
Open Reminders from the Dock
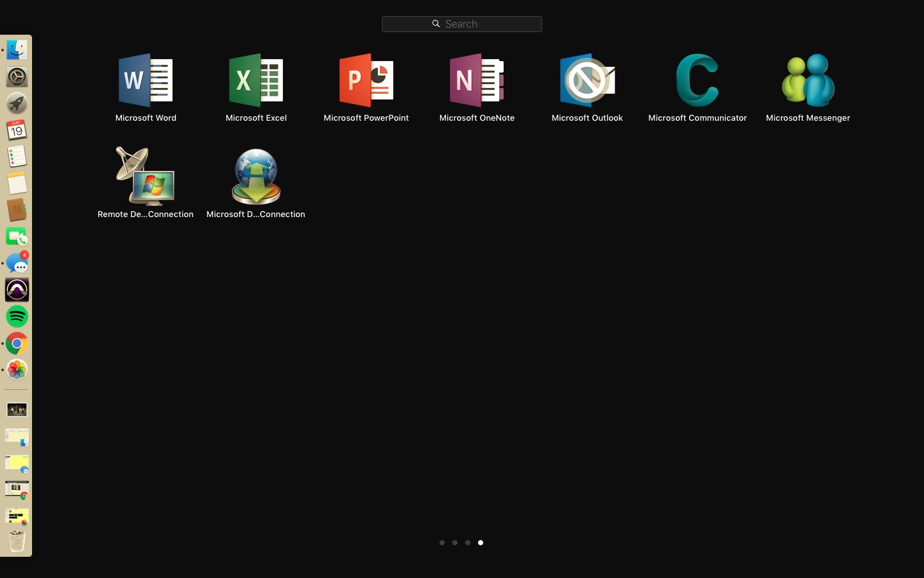coord(17,157)
